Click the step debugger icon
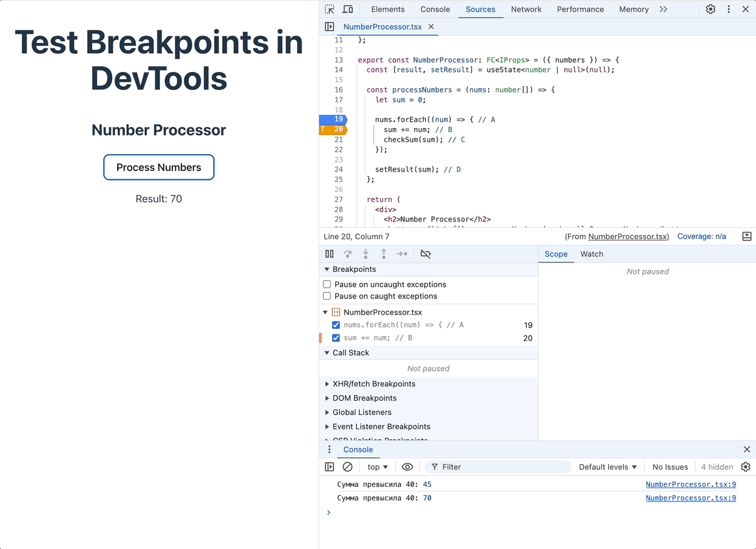756x549 pixels. 401,254
